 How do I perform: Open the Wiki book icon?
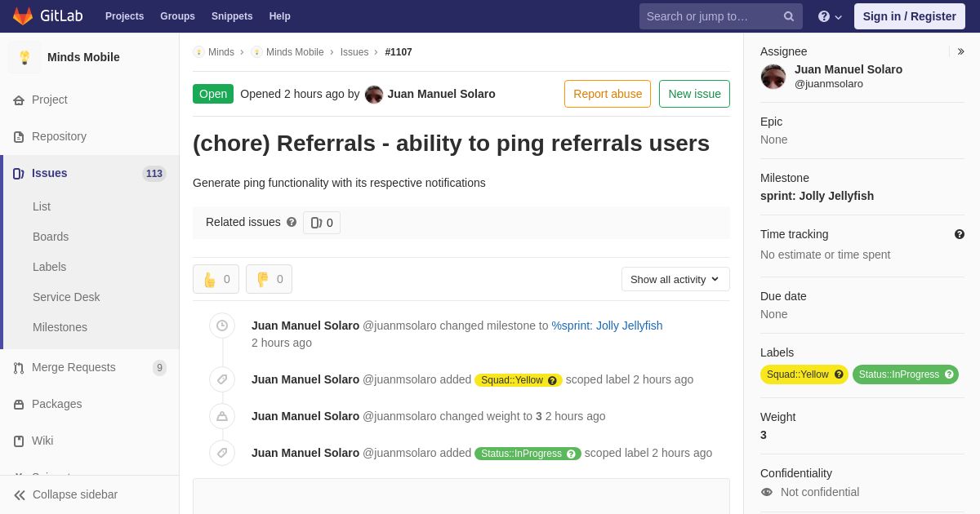click(19, 441)
